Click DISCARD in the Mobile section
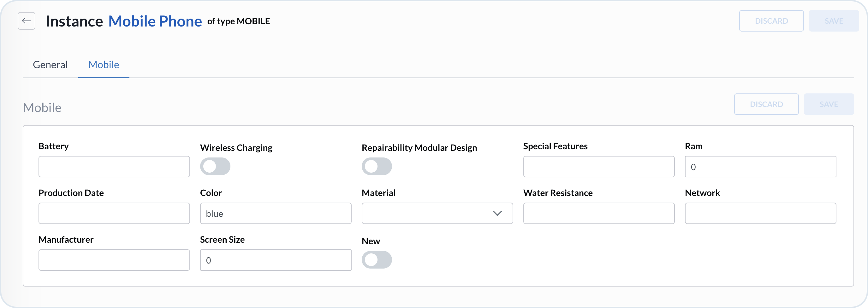 pyautogui.click(x=767, y=104)
